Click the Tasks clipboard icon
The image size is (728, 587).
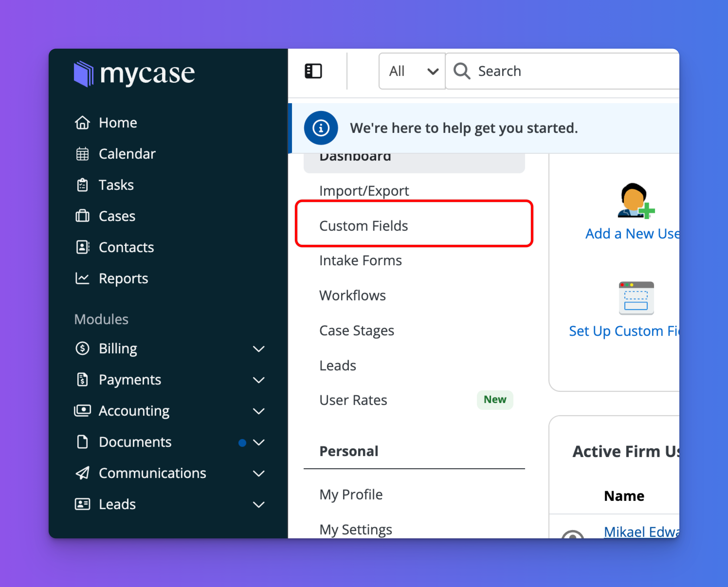[82, 185]
